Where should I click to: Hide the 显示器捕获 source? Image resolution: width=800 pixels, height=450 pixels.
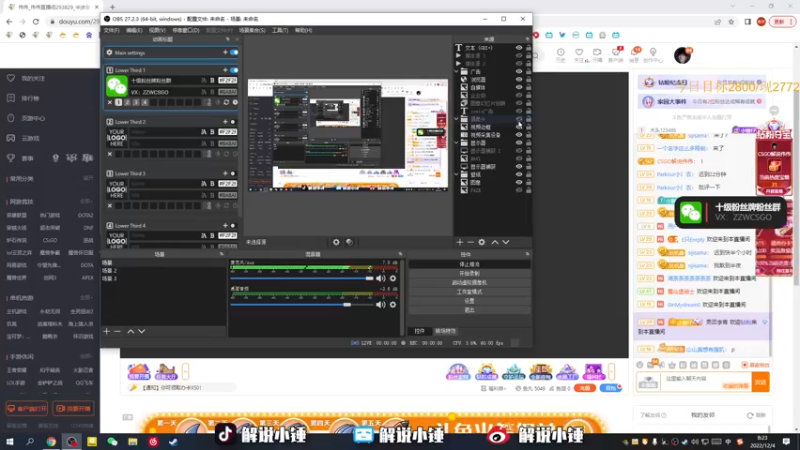[519, 166]
